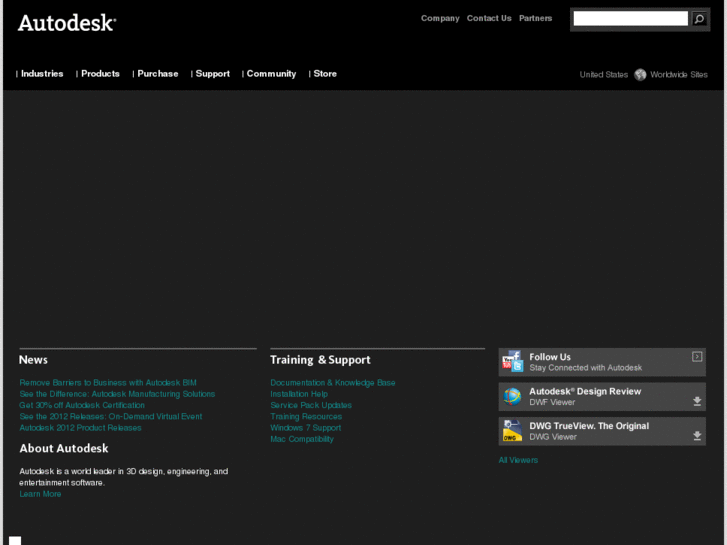Open the Industries menu

pyautogui.click(x=42, y=74)
